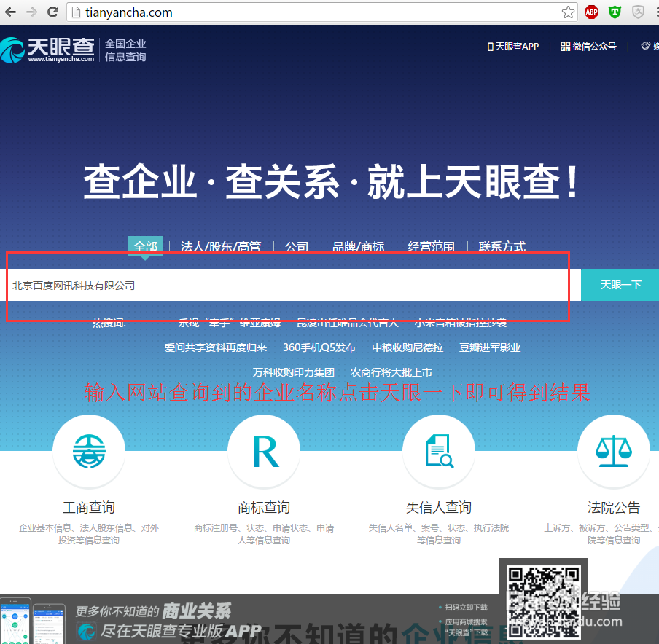Open the 商标查询 heading

(264, 508)
